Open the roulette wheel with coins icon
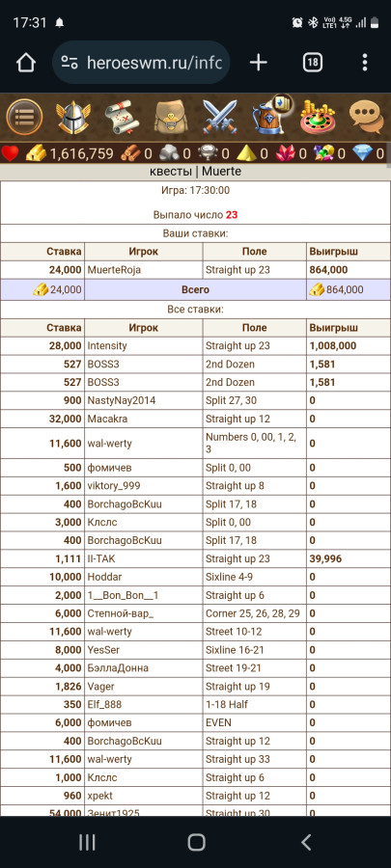The width and height of the screenshot is (391, 868). [x=318, y=118]
